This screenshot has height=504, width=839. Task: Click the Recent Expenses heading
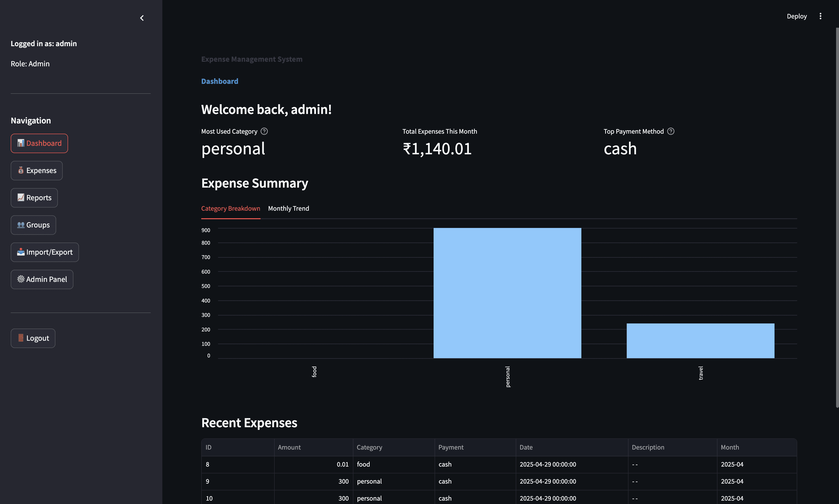(x=249, y=423)
